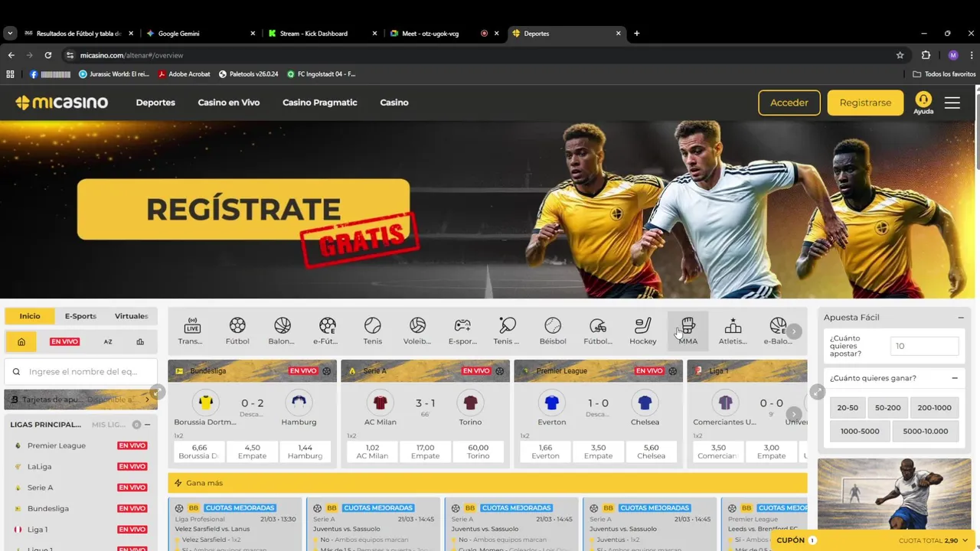The height and width of the screenshot is (551, 980).
Task: Click the Acceder login button
Action: [x=789, y=103]
